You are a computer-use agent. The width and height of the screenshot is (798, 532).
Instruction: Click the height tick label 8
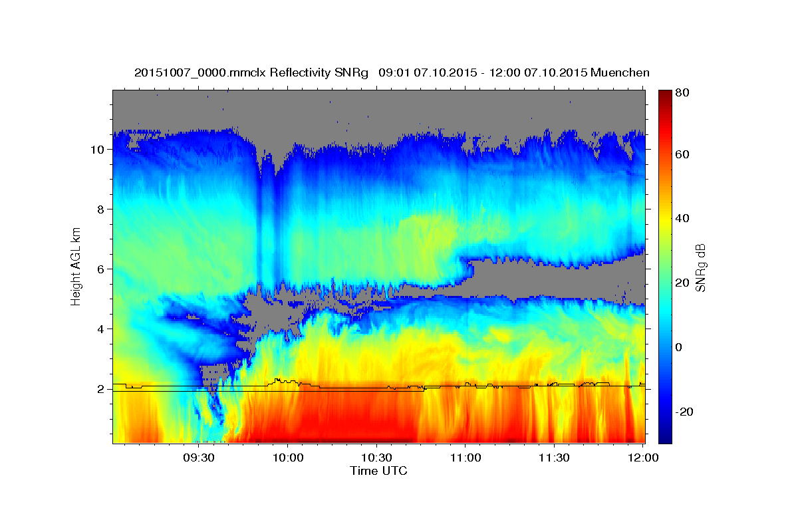coord(100,209)
